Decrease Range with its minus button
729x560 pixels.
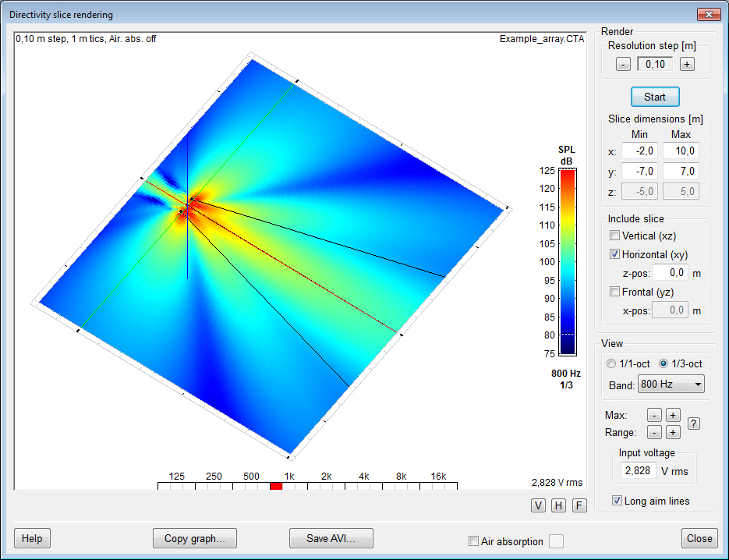[655, 432]
